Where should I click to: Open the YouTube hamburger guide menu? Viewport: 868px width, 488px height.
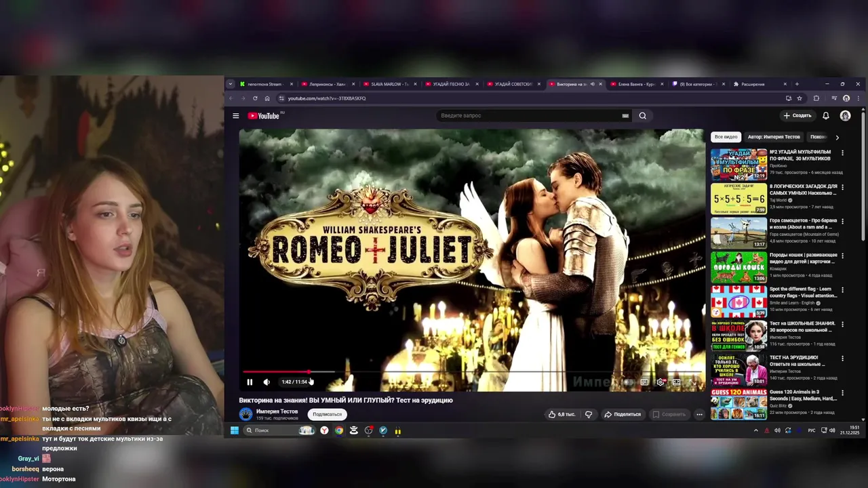click(235, 116)
